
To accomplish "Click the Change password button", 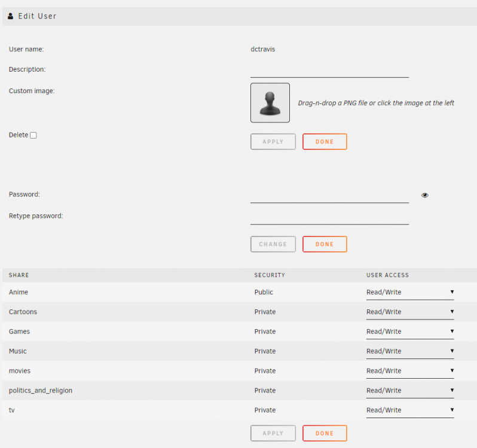I will pos(273,244).
